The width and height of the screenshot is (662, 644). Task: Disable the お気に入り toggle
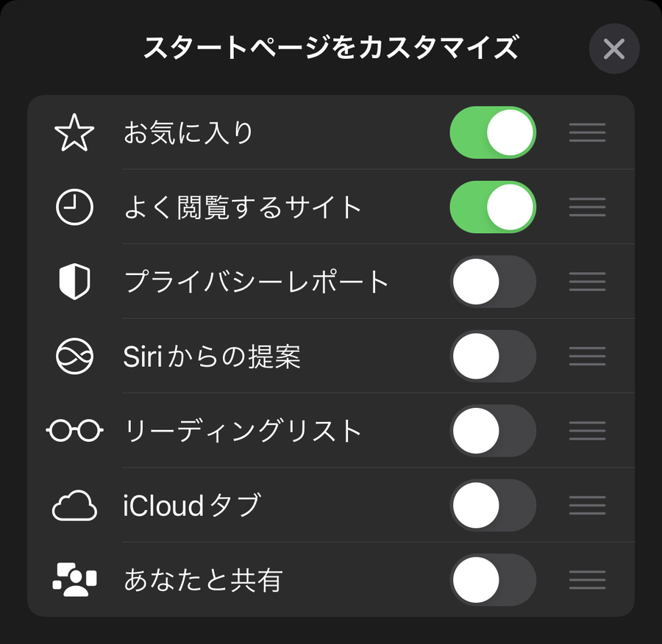tap(492, 134)
